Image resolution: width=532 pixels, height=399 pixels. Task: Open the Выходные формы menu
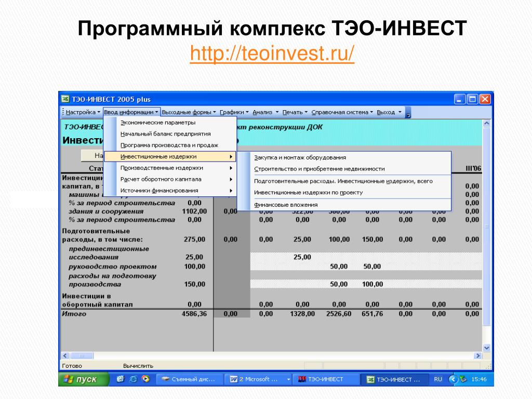pyautogui.click(x=189, y=112)
